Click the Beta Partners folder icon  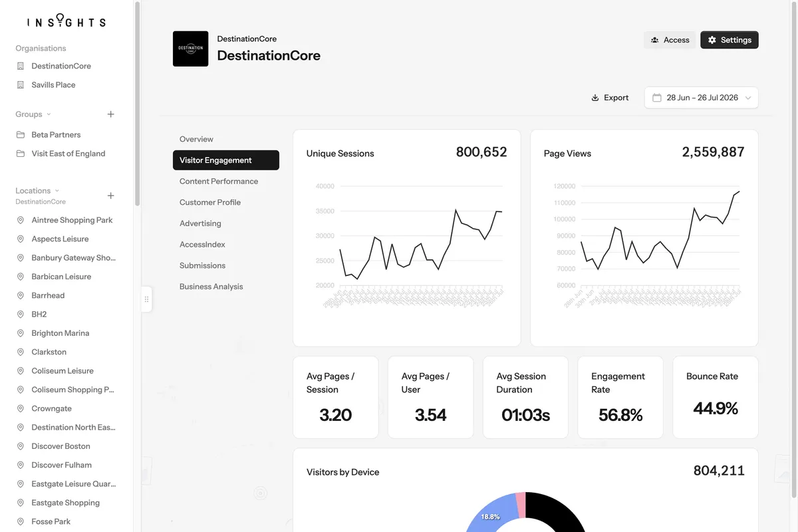(x=21, y=135)
